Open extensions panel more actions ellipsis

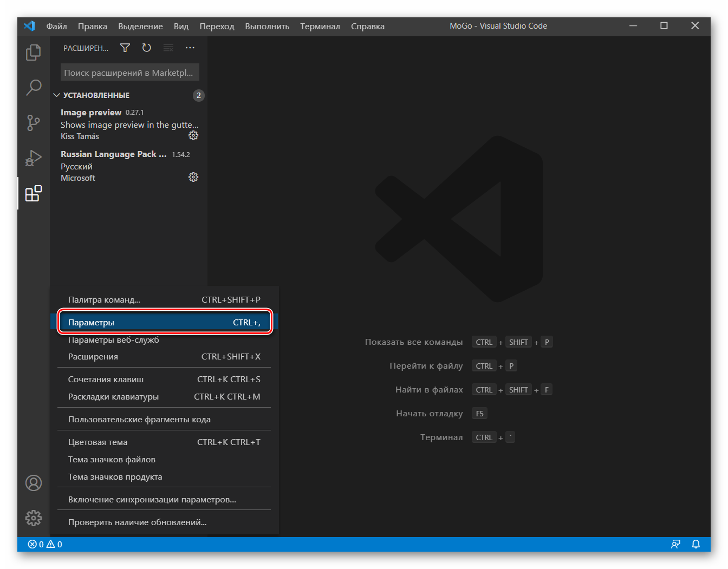[190, 48]
